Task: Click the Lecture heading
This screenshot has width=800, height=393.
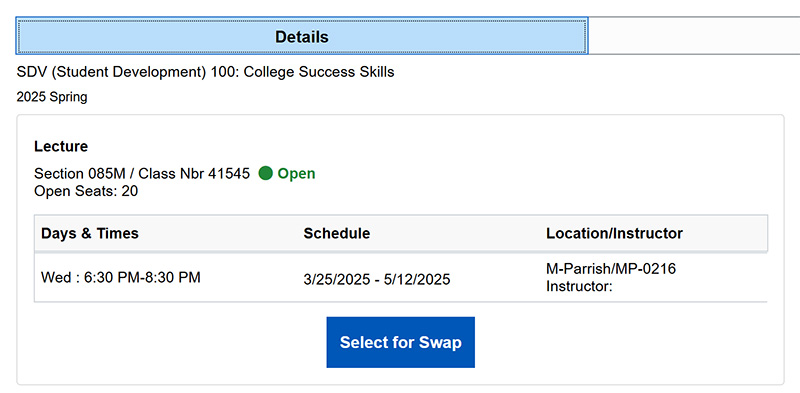Action: 61,146
